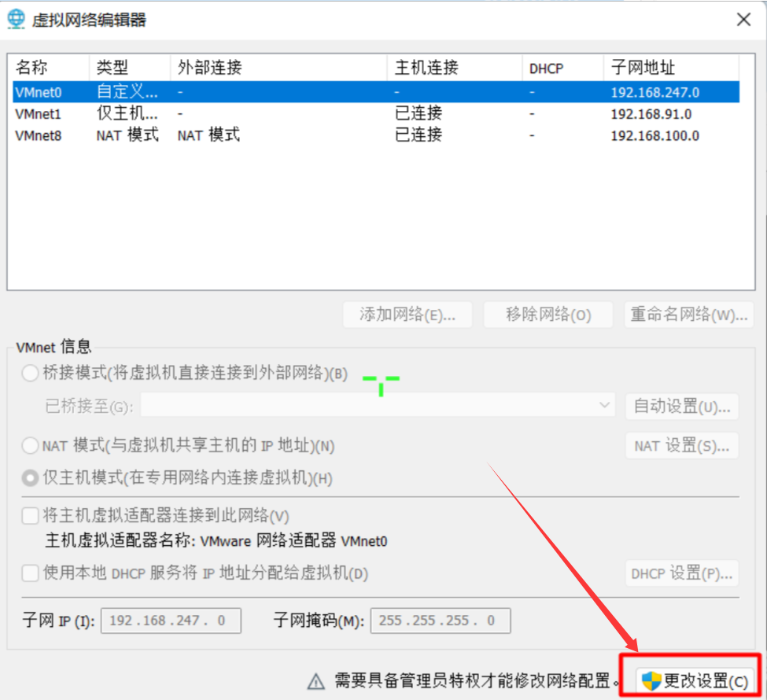This screenshot has height=700, width=767.
Task: Click 移除网络(O) button
Action: 548,315
